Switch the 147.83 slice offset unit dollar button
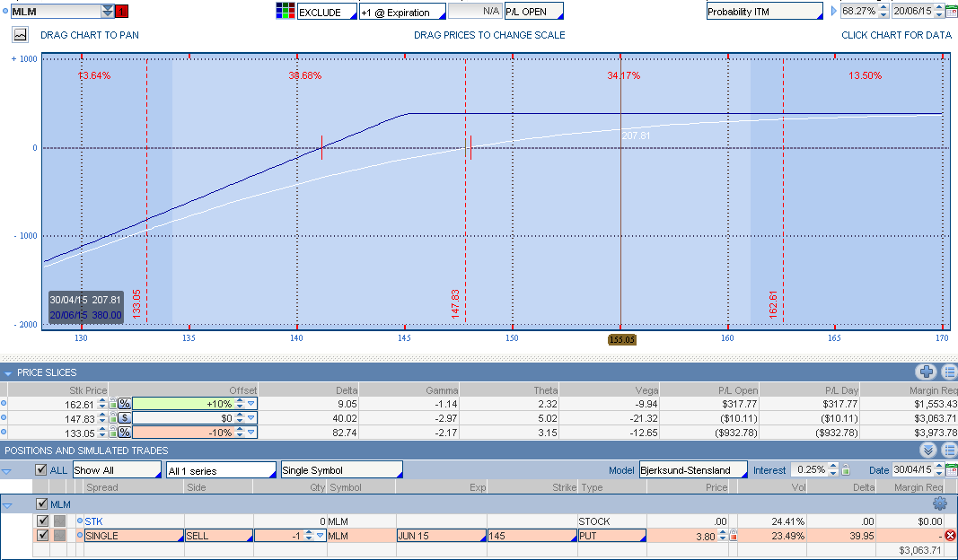Image resolution: width=958 pixels, height=560 pixels. pos(124,417)
